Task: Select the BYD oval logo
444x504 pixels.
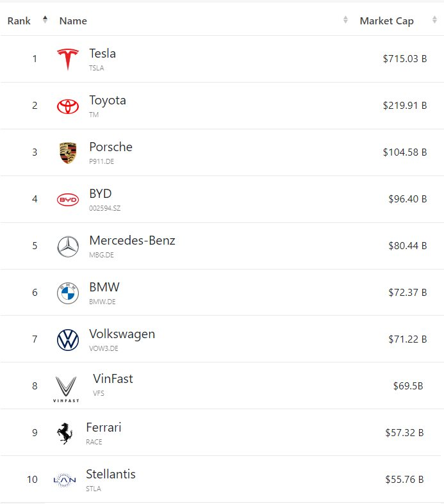Action: coord(68,200)
